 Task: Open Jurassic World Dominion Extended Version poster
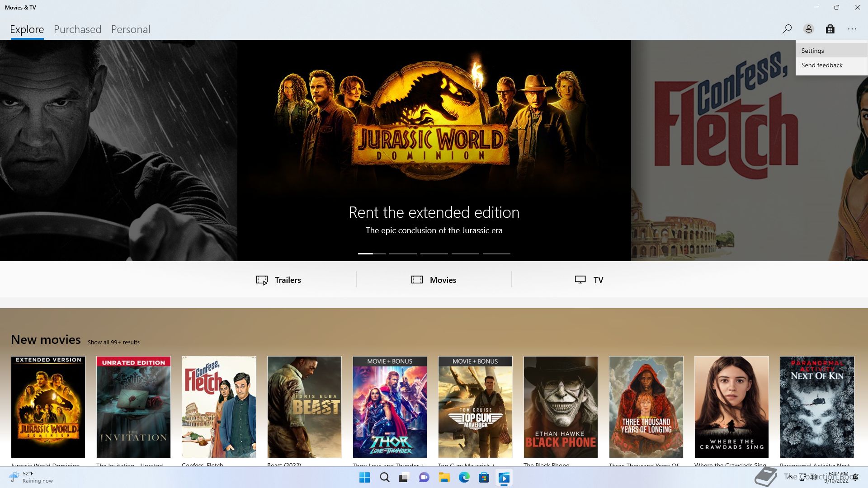pyautogui.click(x=48, y=407)
